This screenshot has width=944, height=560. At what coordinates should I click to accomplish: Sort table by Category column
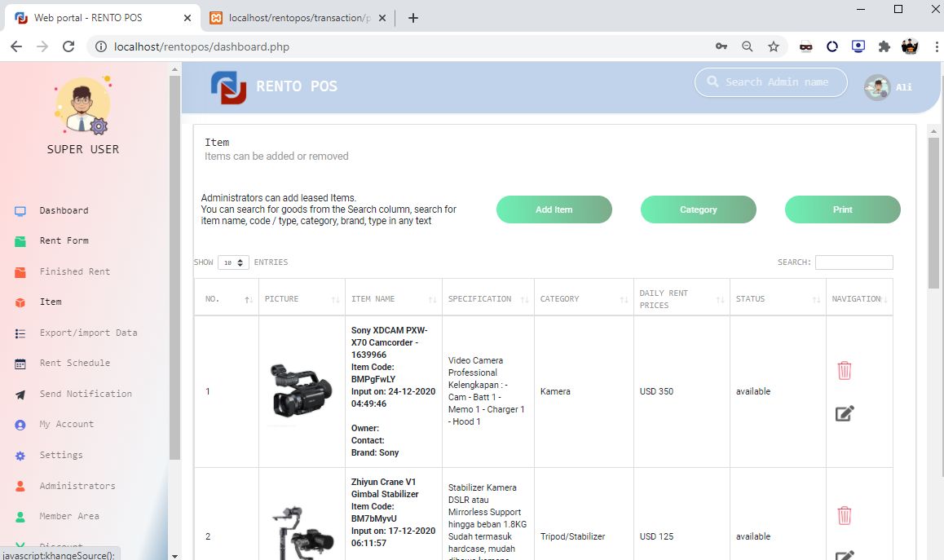tap(584, 298)
